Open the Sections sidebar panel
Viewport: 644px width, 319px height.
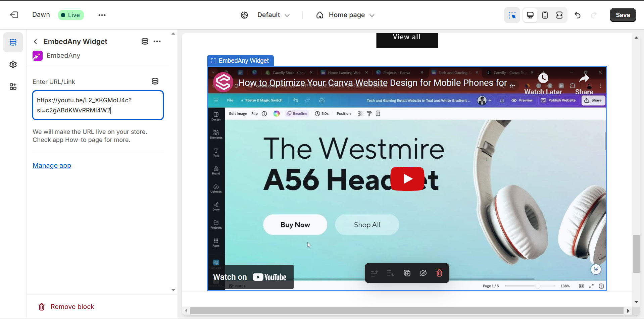pos(13,42)
